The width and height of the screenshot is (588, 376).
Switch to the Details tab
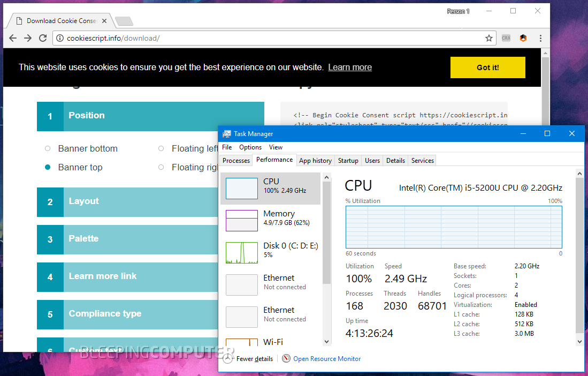click(x=395, y=161)
